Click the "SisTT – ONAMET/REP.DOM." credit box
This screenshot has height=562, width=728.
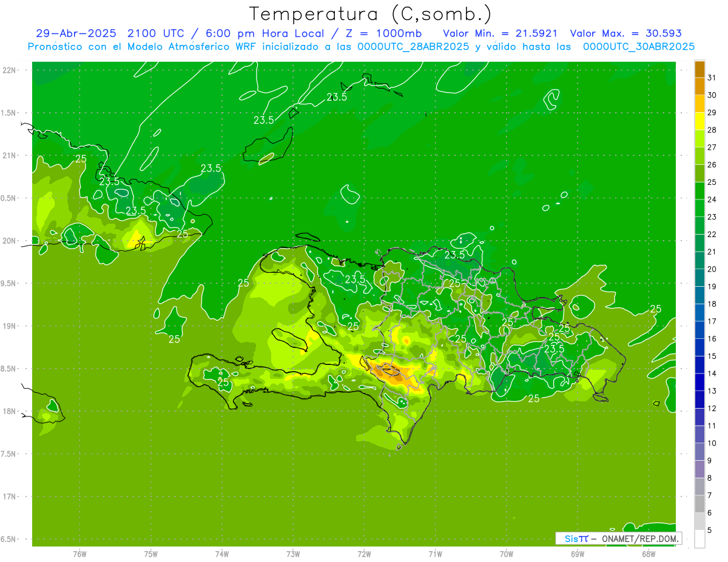tap(618, 538)
